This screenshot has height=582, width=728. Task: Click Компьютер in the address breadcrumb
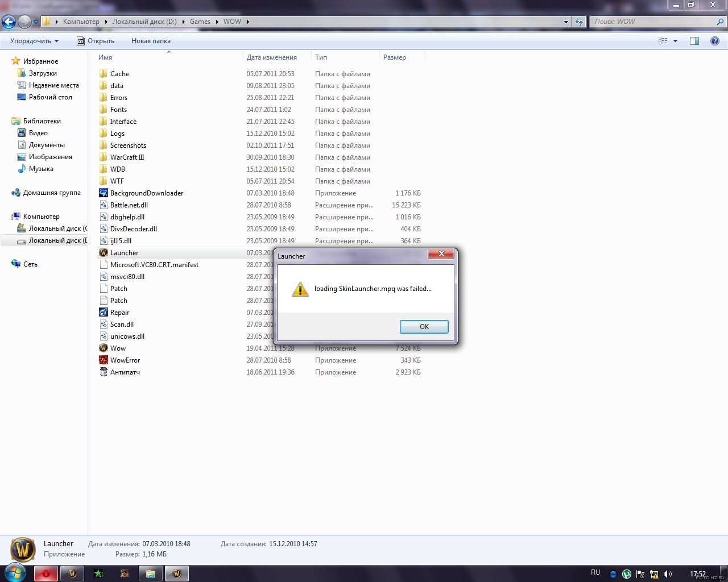point(81,22)
